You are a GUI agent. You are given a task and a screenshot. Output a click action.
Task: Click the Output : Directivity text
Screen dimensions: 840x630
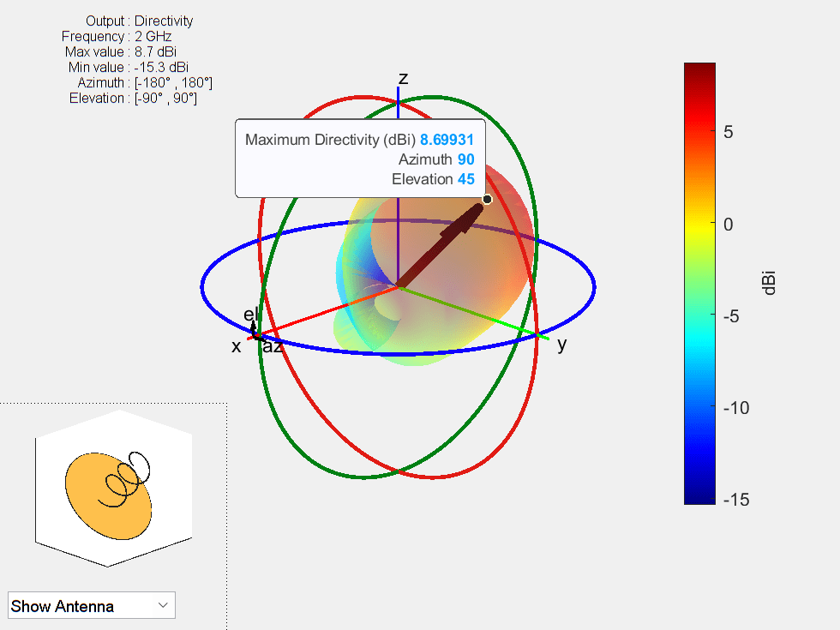(x=139, y=21)
